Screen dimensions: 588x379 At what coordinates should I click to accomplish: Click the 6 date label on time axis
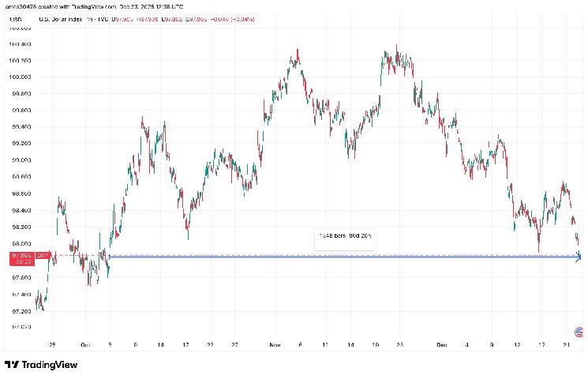point(301,344)
